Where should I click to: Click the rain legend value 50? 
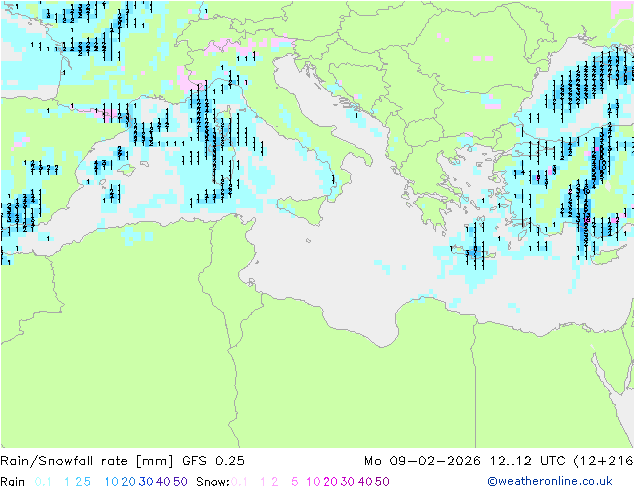click(x=180, y=482)
